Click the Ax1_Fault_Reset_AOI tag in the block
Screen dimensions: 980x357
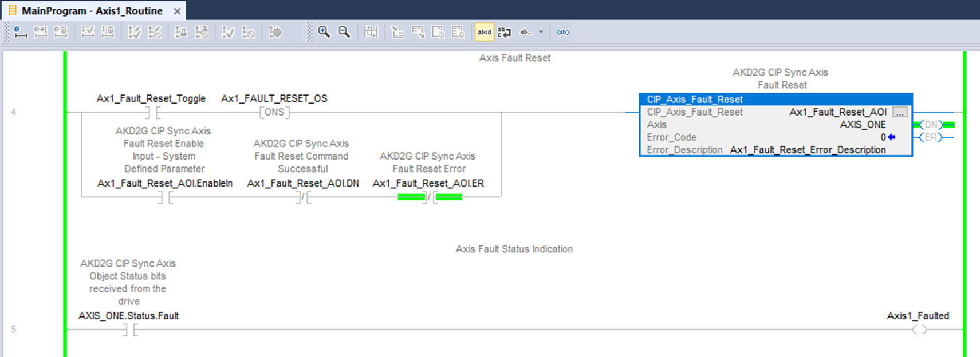pyautogui.click(x=838, y=112)
